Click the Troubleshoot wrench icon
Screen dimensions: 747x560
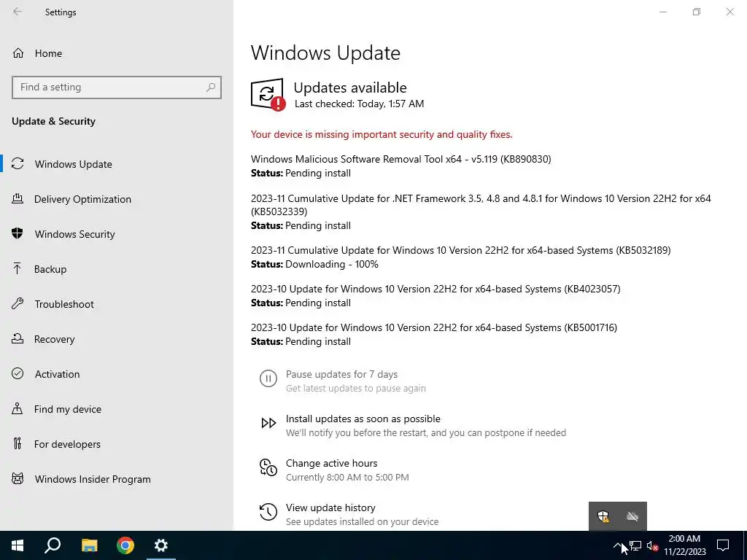coord(18,304)
